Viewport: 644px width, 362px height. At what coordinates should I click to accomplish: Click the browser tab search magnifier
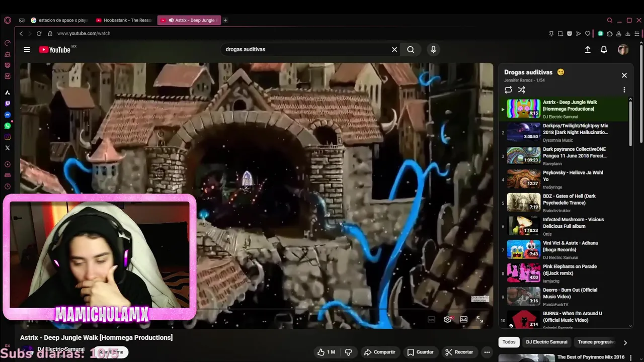[609, 20]
